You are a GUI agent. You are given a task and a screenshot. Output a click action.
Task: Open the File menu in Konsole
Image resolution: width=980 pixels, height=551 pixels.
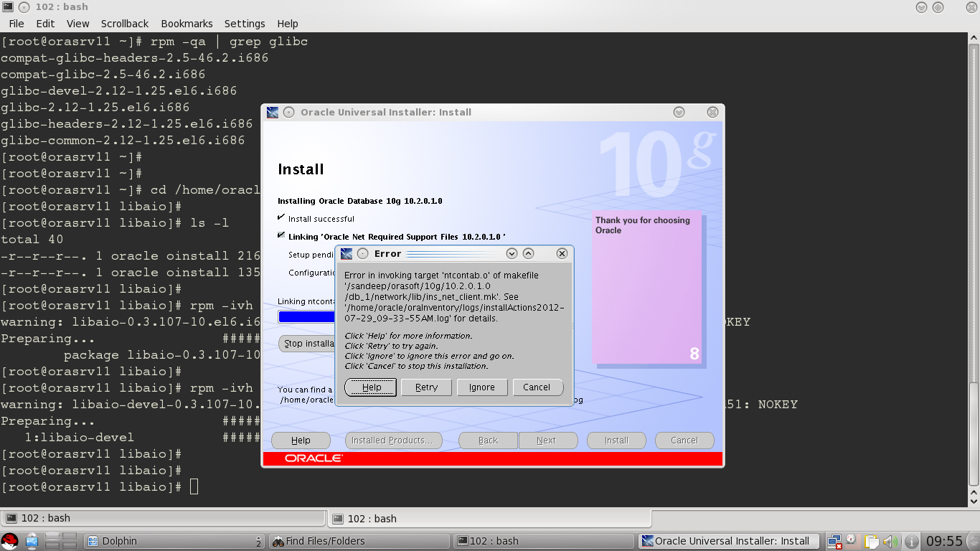click(16, 24)
